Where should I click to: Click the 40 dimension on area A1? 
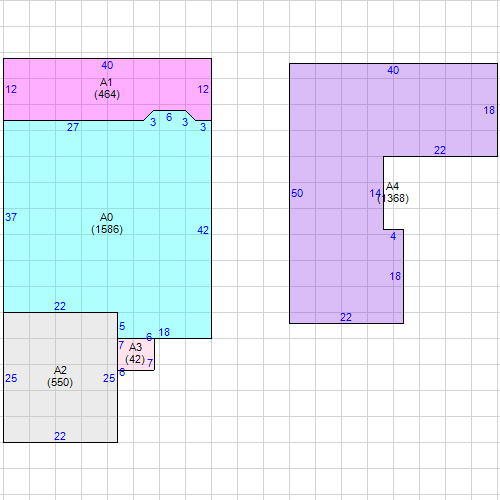click(x=107, y=65)
